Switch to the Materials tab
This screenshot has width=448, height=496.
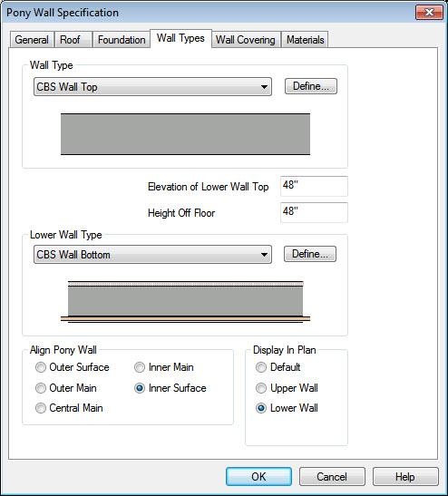pyautogui.click(x=305, y=40)
